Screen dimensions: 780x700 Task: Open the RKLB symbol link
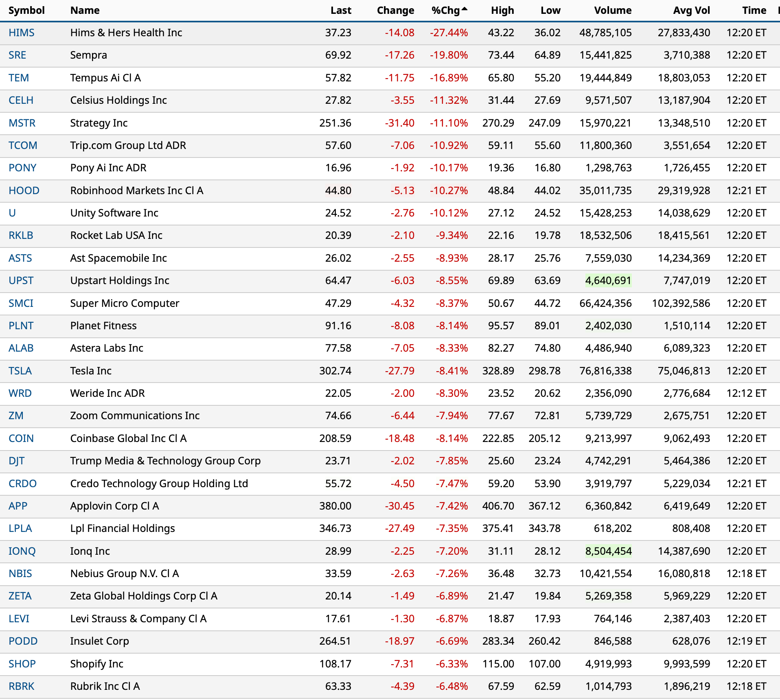point(21,236)
